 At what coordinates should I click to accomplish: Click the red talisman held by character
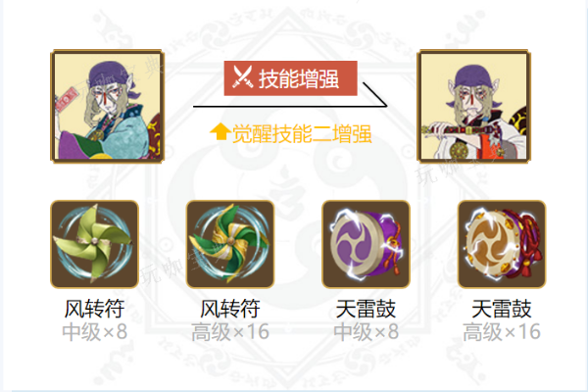tap(67, 99)
